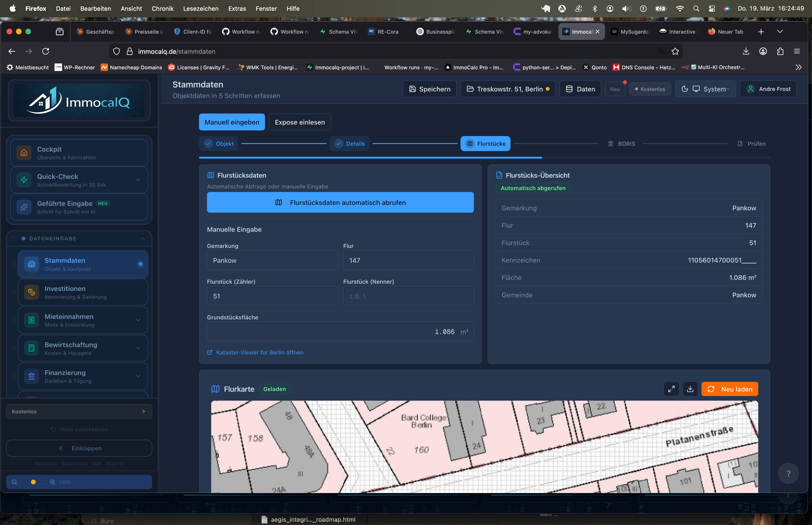
Task: Open the Chronik menu in Firefox
Action: pos(163,8)
